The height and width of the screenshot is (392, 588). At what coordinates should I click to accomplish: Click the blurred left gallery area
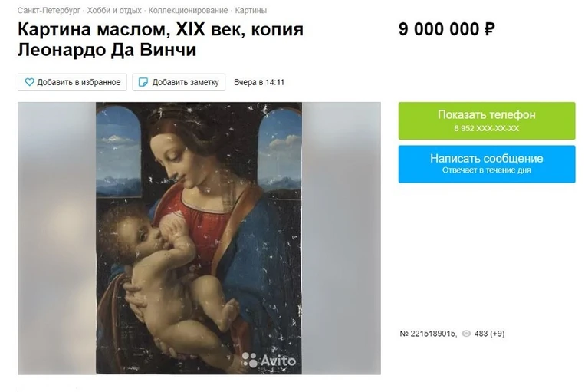(x=57, y=239)
